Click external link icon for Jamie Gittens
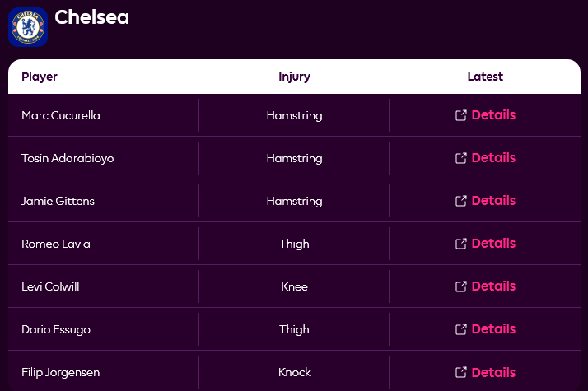The width and height of the screenshot is (588, 391). (x=461, y=201)
